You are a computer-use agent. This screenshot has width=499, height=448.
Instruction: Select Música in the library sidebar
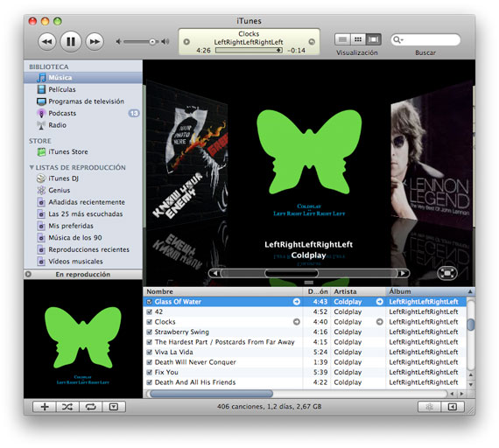(x=83, y=78)
